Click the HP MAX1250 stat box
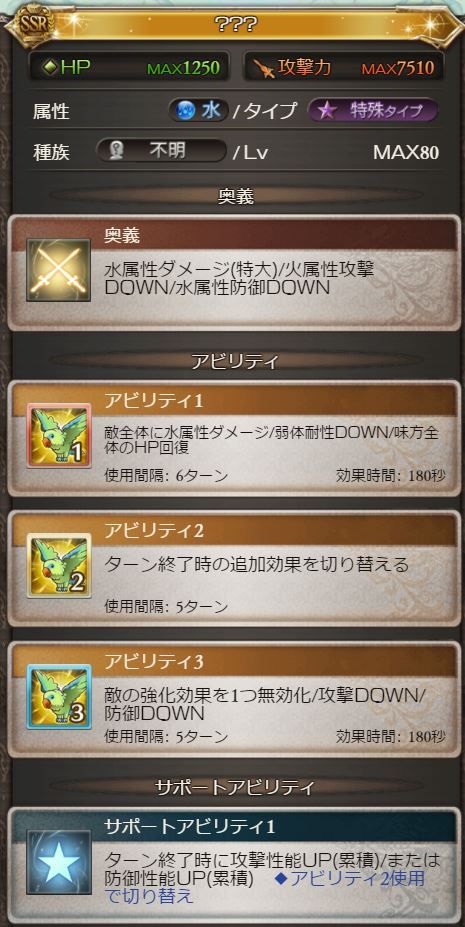The width and height of the screenshot is (465, 927). click(x=129, y=68)
